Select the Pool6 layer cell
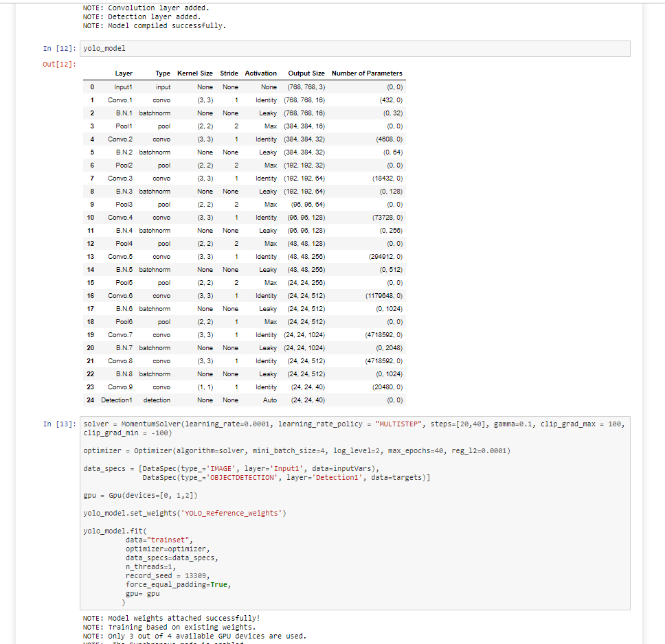665x644 pixels. (x=124, y=322)
